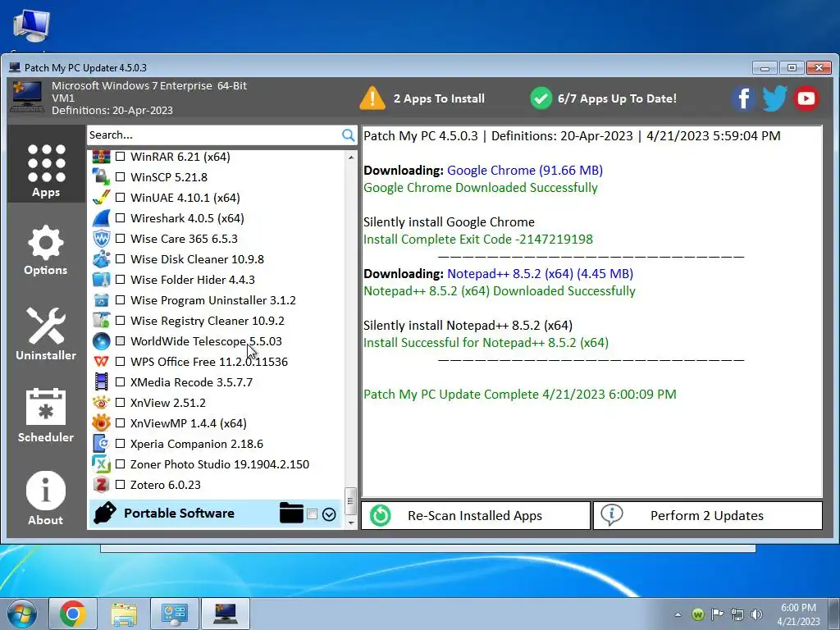Click the 6/7 Apps Up To Date label
This screenshot has width=840, height=630.
click(617, 98)
